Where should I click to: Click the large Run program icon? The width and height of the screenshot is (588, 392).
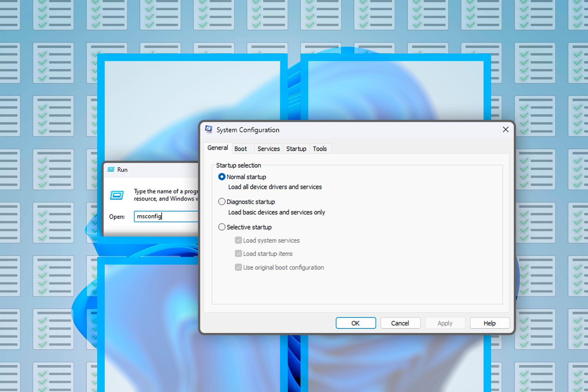[117, 195]
